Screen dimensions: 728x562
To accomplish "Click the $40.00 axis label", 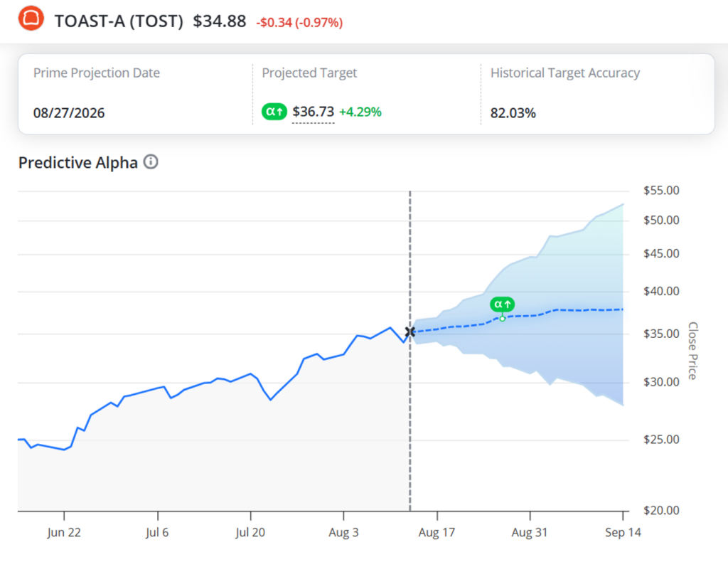I will coord(661,291).
